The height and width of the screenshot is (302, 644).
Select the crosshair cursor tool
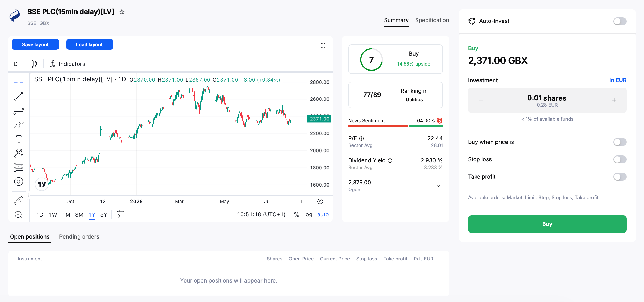click(x=19, y=82)
